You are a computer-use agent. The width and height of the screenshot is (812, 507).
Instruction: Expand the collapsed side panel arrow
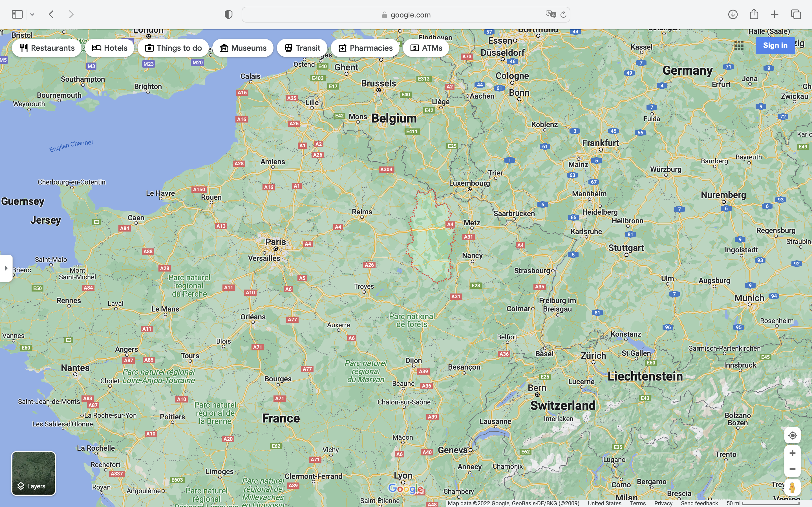[x=6, y=268]
